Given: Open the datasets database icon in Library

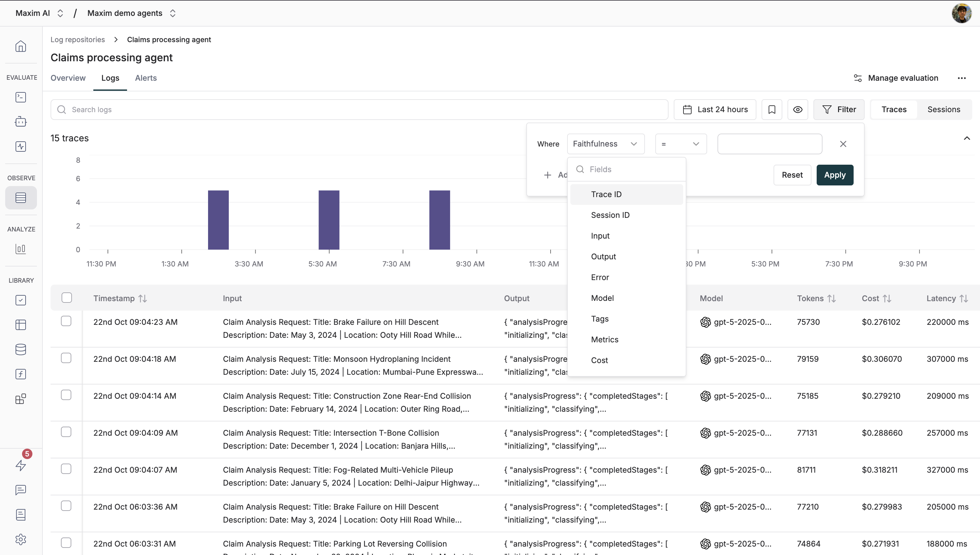Looking at the screenshot, I should [20, 349].
